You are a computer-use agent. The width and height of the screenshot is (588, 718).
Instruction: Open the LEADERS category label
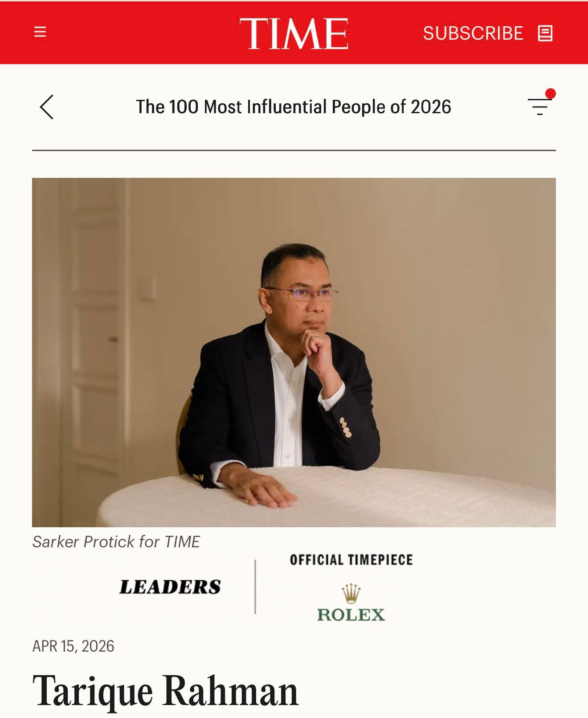click(171, 587)
